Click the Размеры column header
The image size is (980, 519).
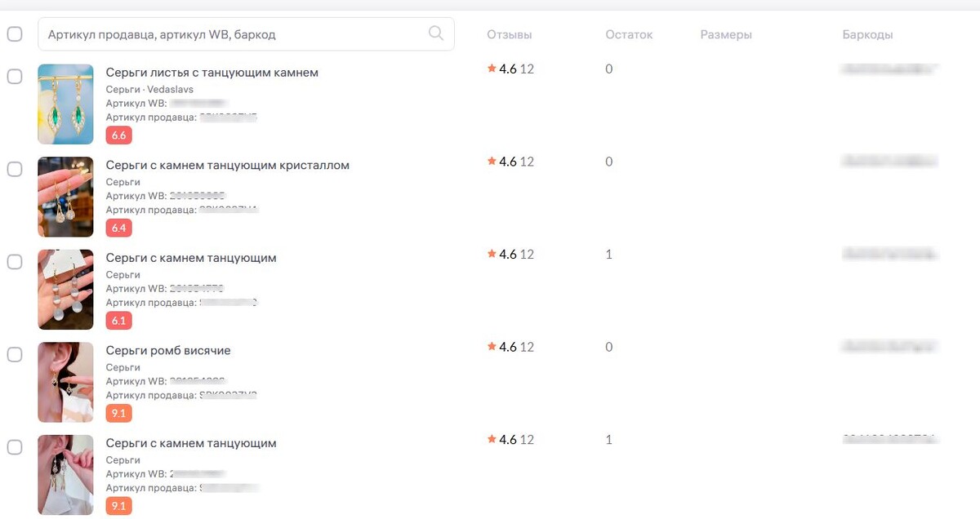click(x=726, y=35)
